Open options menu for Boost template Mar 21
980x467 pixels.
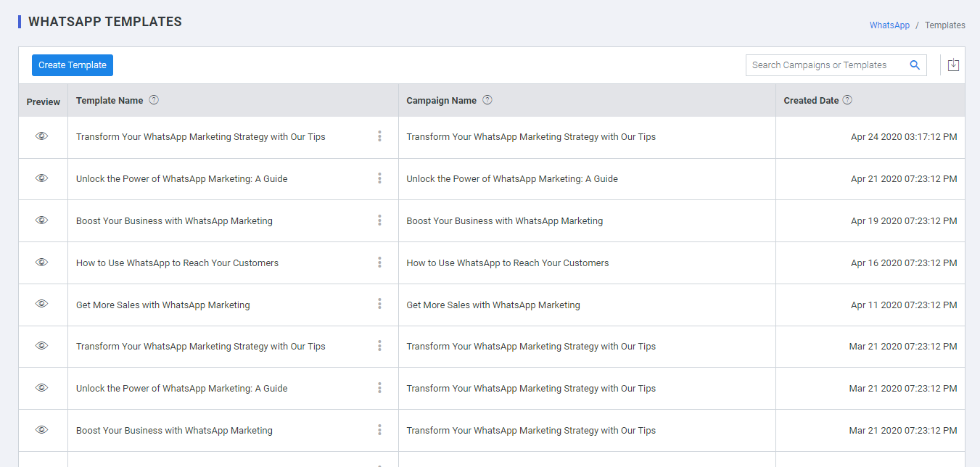pos(379,430)
